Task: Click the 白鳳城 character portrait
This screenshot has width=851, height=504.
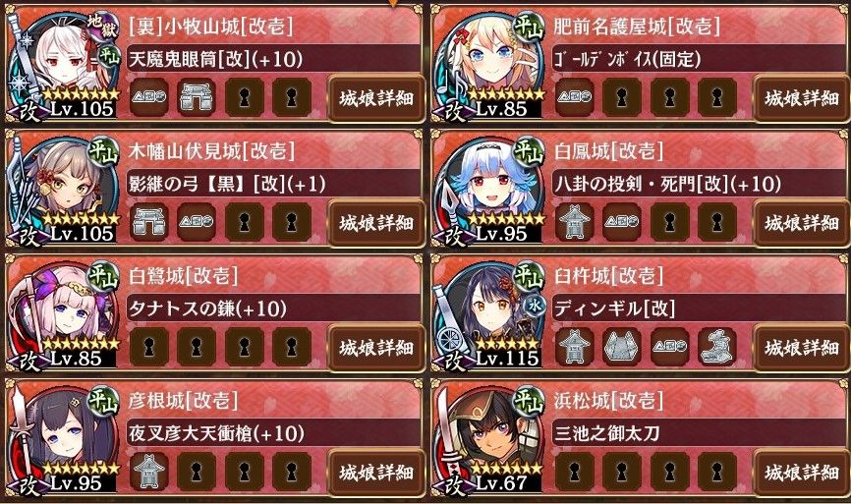Action: pos(488,190)
